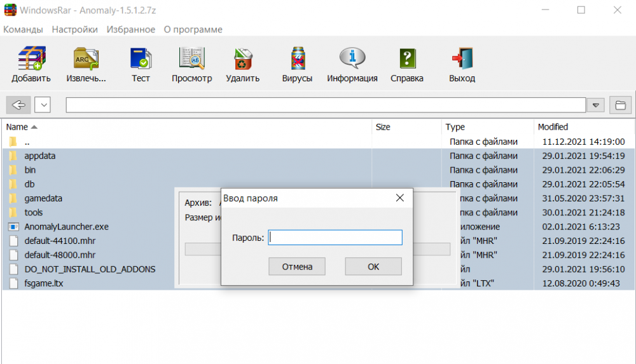Click the Выход exit door icon
This screenshot has width=636, height=364.
point(462,59)
